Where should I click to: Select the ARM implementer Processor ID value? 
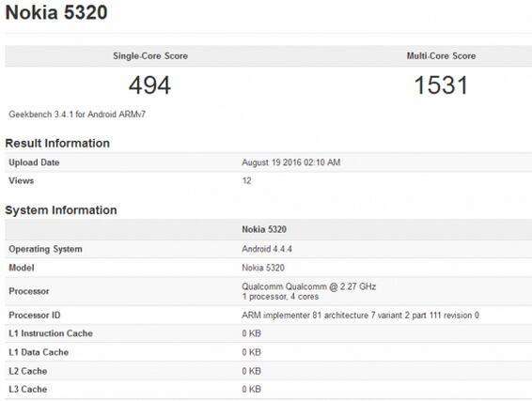pos(360,316)
